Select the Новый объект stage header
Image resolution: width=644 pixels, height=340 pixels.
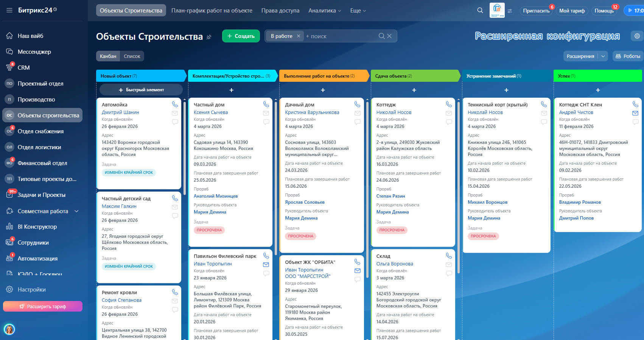tap(142, 76)
